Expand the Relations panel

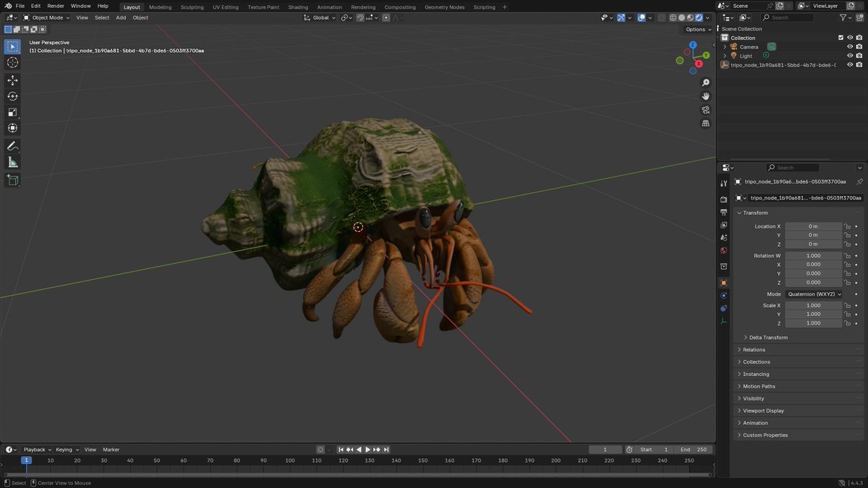[799, 350]
